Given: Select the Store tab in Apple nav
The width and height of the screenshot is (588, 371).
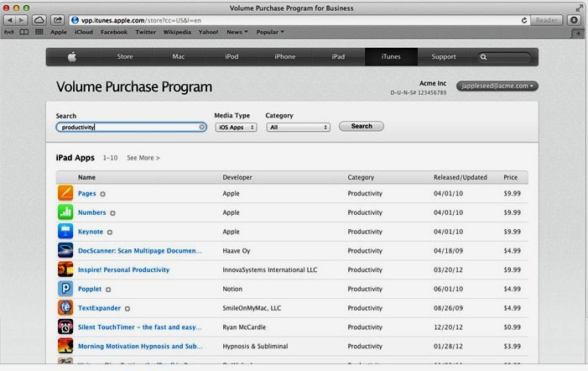Looking at the screenshot, I should [125, 56].
